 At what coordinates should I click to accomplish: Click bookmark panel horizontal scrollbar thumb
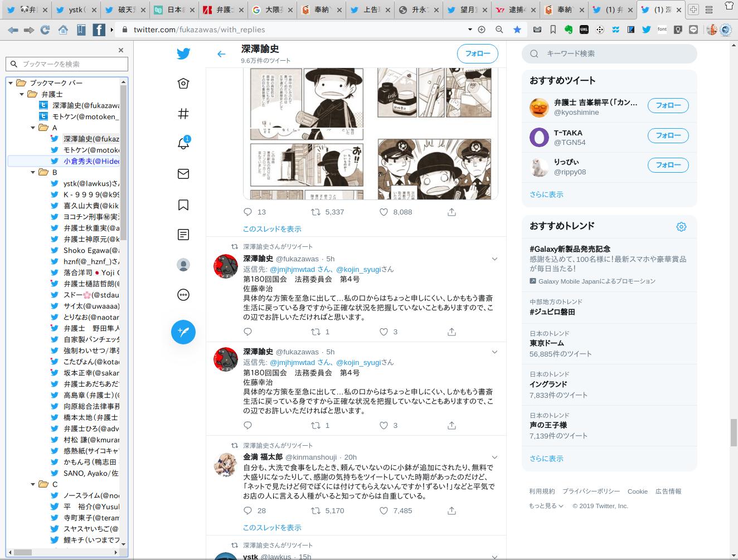pos(23,552)
